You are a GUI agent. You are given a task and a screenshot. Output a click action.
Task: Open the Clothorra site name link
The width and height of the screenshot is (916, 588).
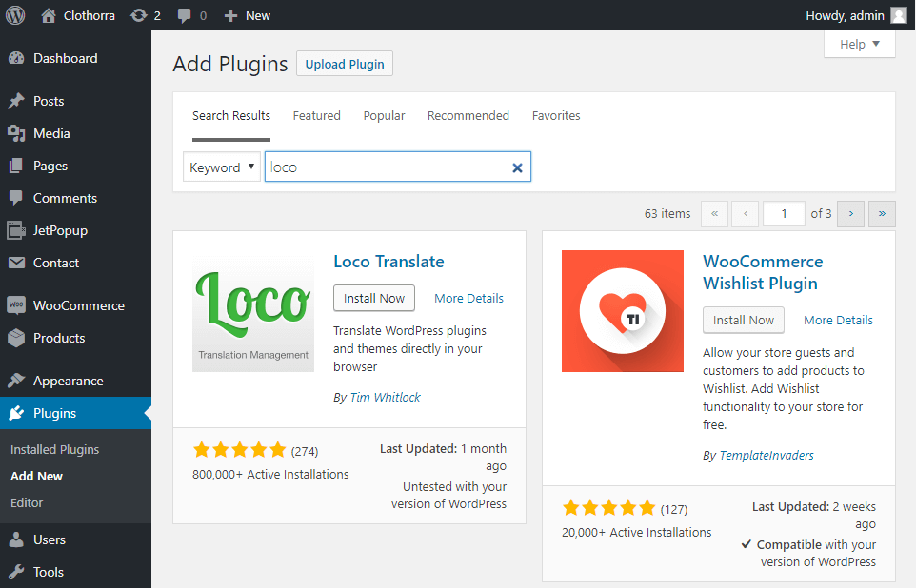pyautogui.click(x=89, y=16)
